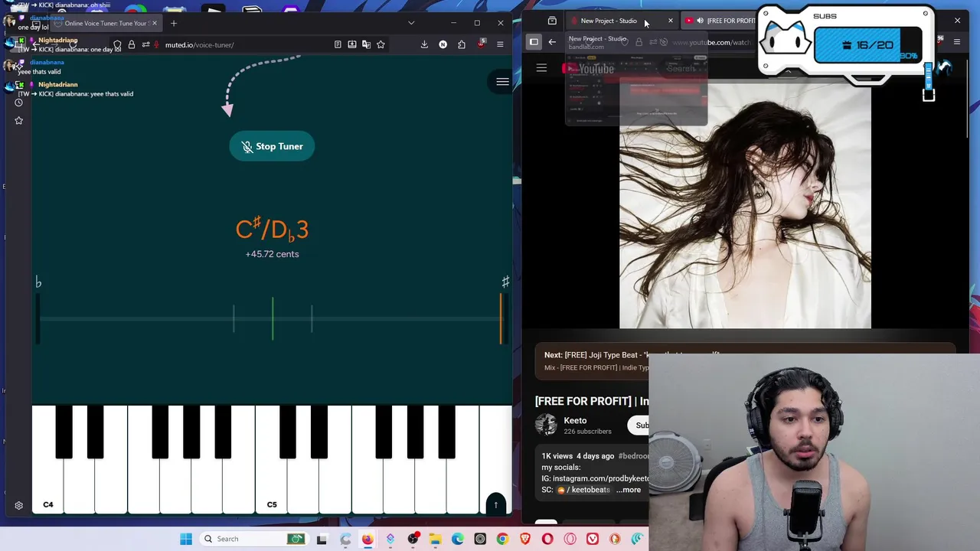
Task: Click the +45.72 cents value
Action: (272, 254)
